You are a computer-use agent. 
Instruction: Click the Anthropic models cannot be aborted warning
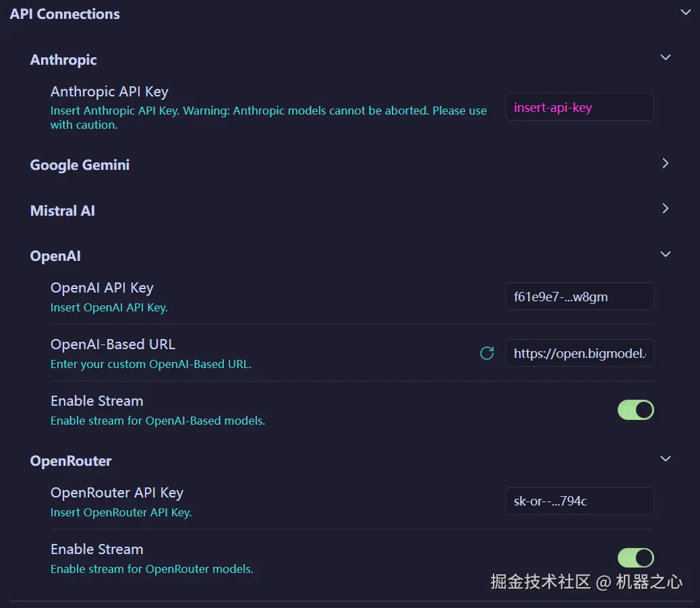coord(268,118)
